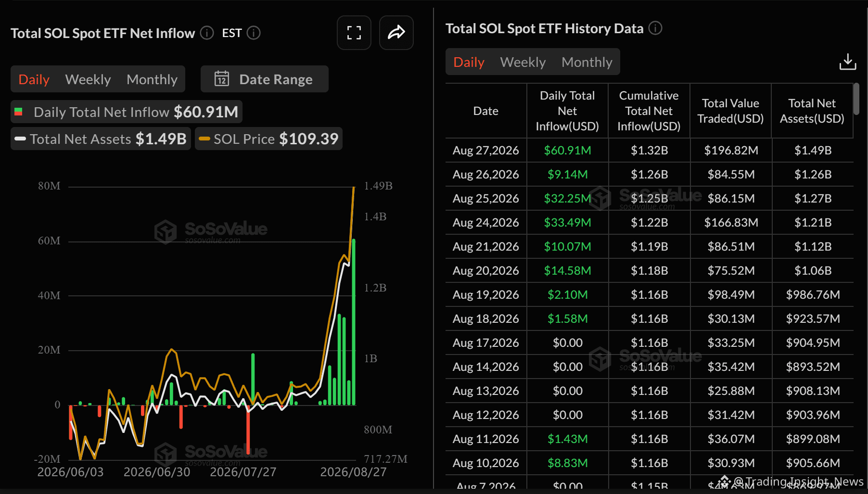Select Daily tab in History Data
Viewport: 868px width, 494px height.
click(469, 62)
